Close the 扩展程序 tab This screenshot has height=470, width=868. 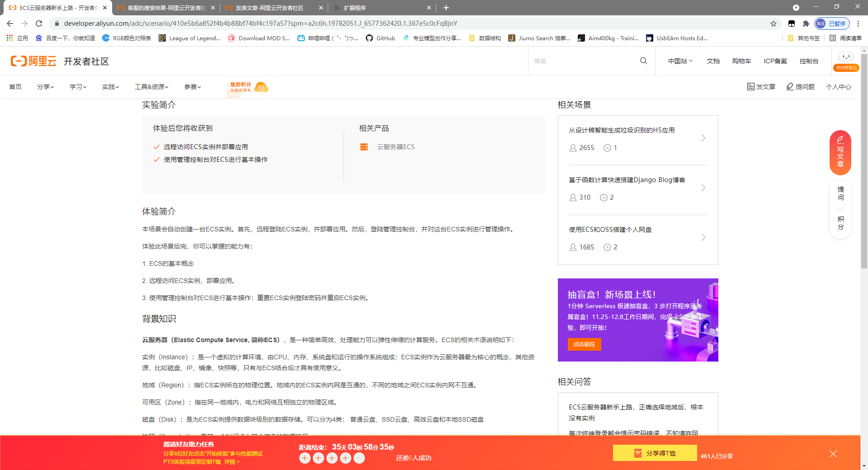pos(429,8)
